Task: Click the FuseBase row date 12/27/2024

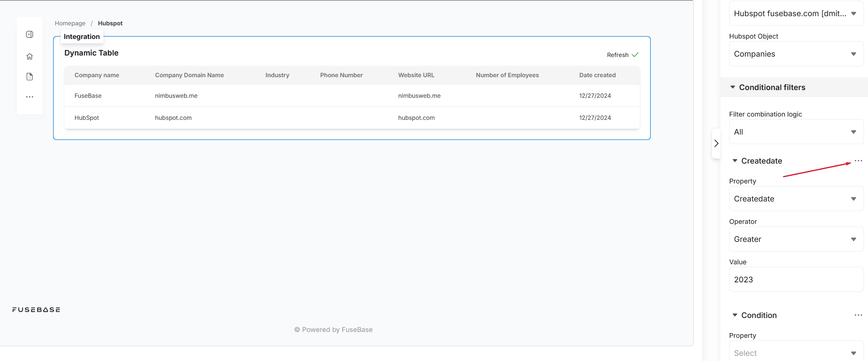Action: (x=595, y=96)
